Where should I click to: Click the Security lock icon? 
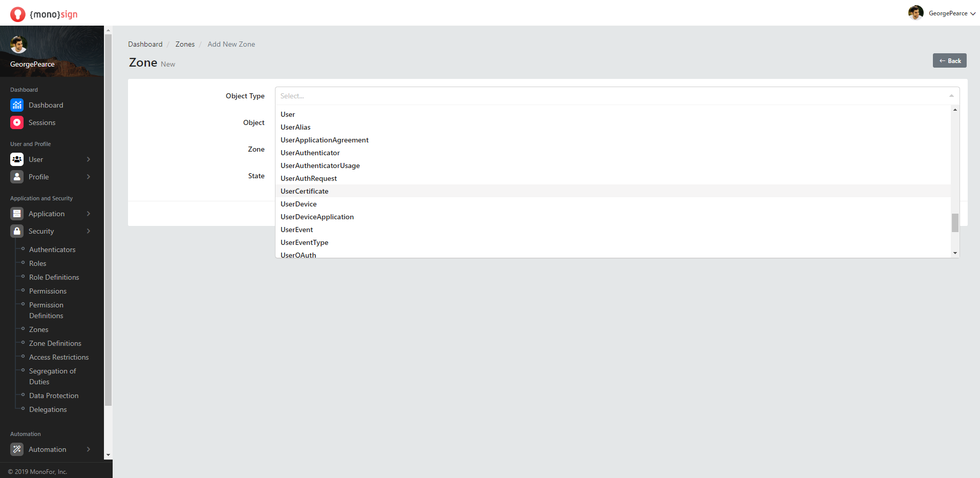pos(17,231)
